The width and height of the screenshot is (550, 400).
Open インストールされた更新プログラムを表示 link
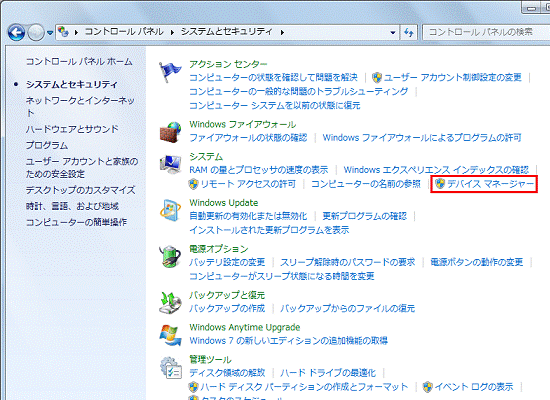point(269,230)
